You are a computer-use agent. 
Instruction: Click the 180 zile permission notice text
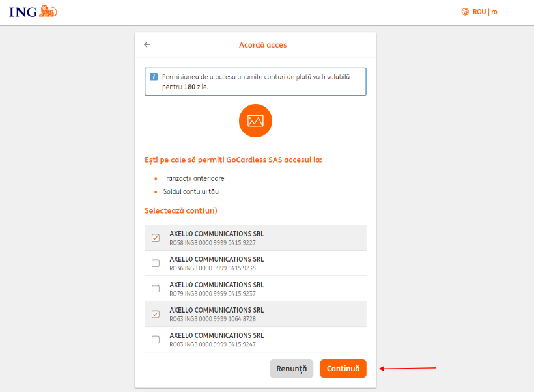(x=256, y=82)
